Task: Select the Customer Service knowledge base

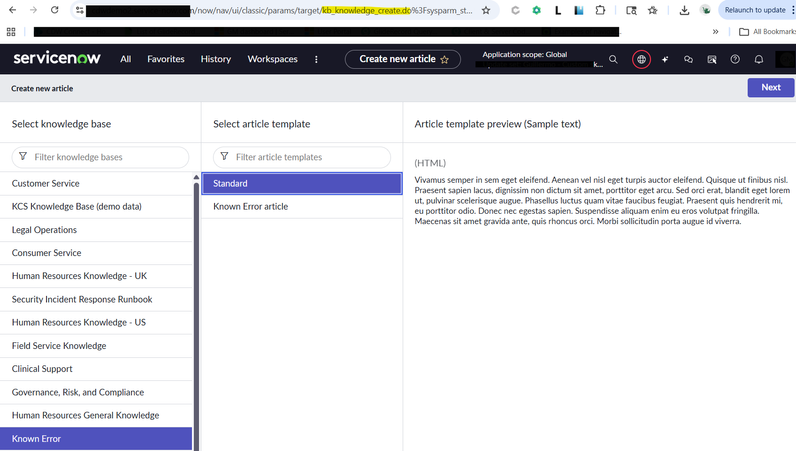Action: (x=96, y=183)
